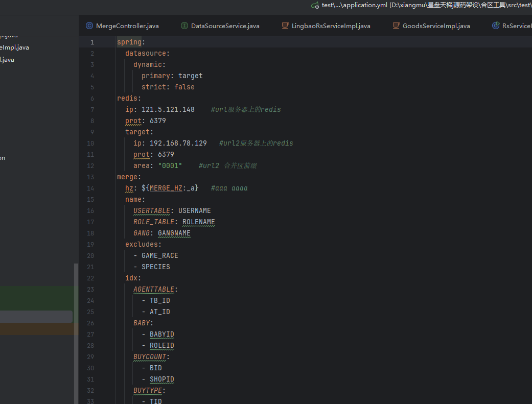Screen dimensions: 532x404
Task: Click the string value "0001" for area
Action: coord(170,165)
